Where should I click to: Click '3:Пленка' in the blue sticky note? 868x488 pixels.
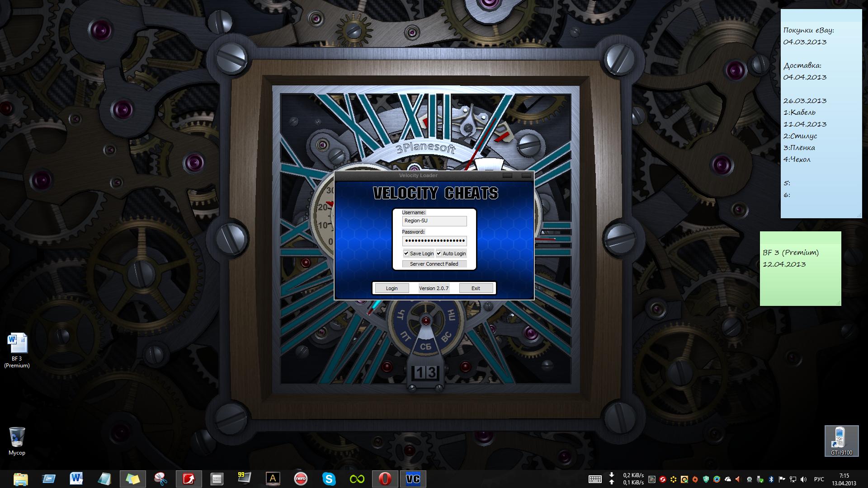799,147
